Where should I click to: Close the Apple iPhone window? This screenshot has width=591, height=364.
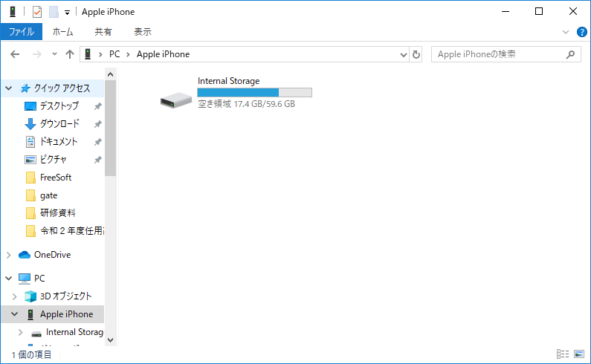(x=573, y=12)
